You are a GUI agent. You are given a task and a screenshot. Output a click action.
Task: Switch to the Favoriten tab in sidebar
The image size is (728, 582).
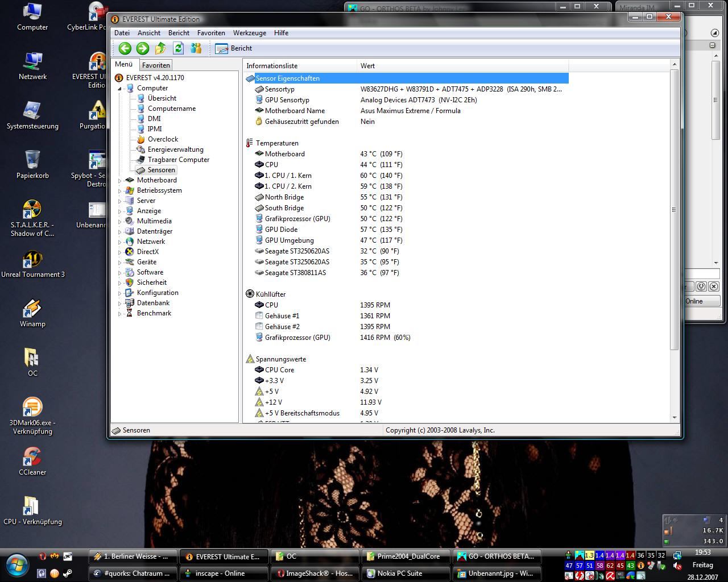pos(156,65)
